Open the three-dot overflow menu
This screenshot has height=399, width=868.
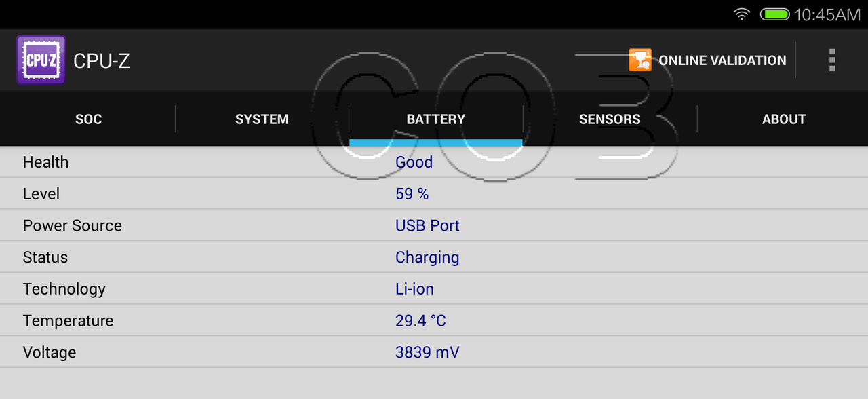click(x=832, y=60)
